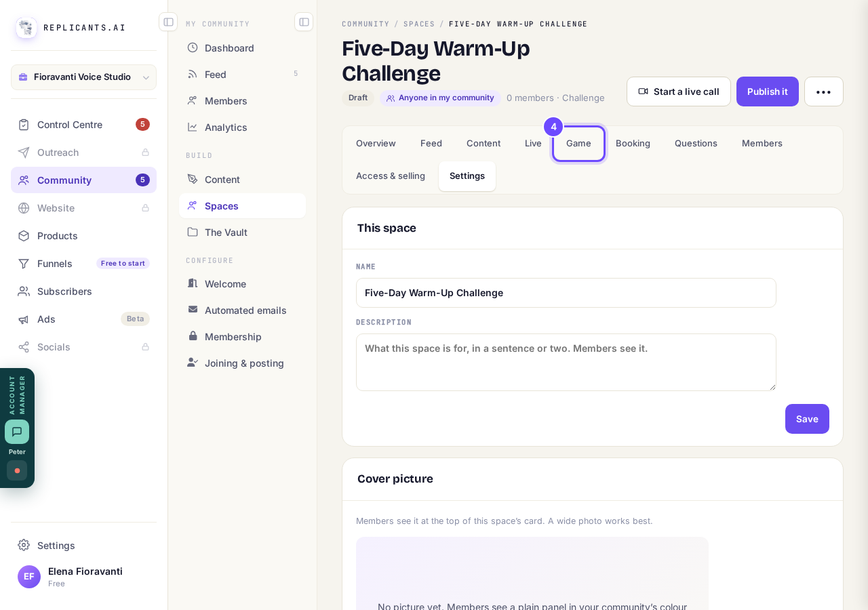The height and width of the screenshot is (610, 868).
Task: Click the Dashboard clock icon
Action: click(x=193, y=47)
